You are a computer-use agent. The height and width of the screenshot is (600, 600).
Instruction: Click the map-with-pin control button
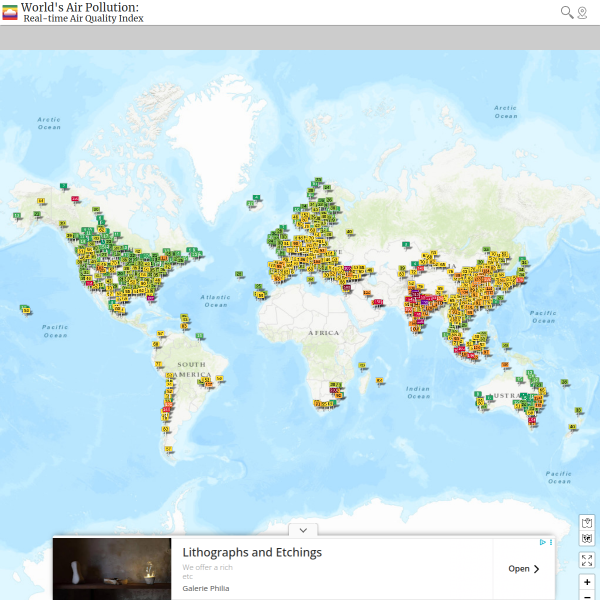point(587,522)
